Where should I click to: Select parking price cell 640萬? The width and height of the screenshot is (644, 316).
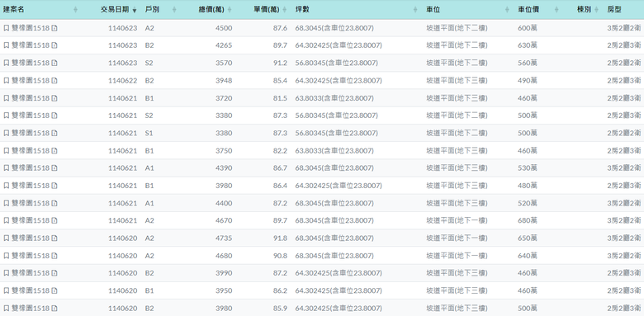click(x=528, y=256)
